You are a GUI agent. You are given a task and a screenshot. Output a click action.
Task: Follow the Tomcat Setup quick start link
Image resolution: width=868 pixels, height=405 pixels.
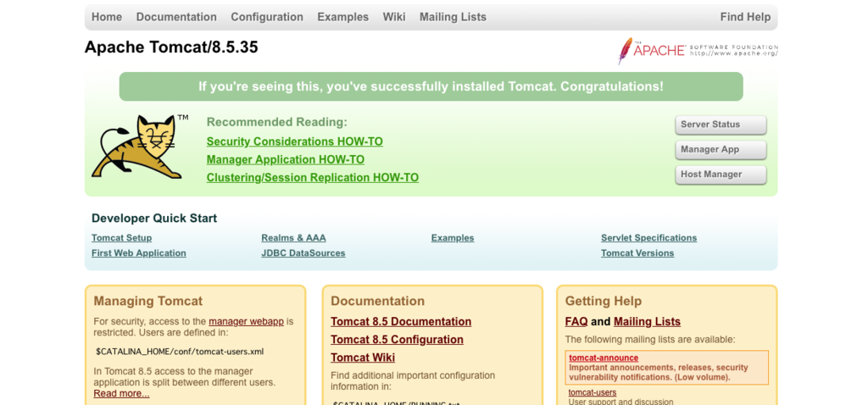(x=122, y=238)
